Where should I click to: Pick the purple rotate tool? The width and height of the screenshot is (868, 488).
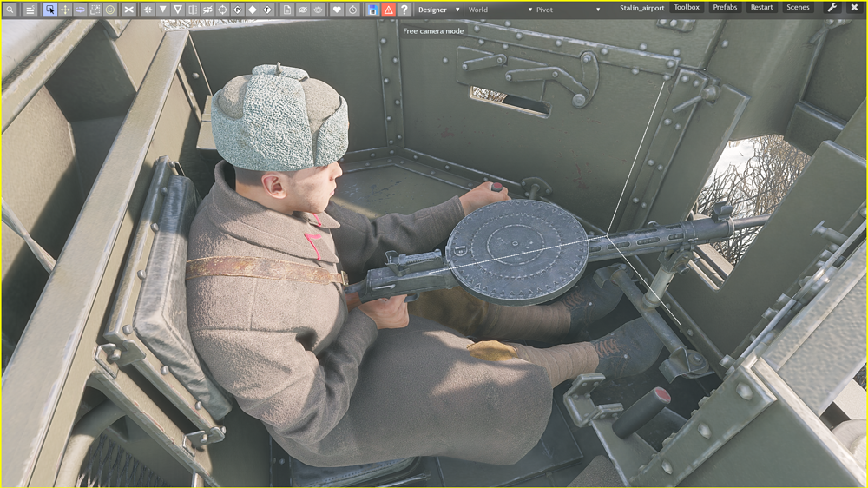(x=80, y=10)
